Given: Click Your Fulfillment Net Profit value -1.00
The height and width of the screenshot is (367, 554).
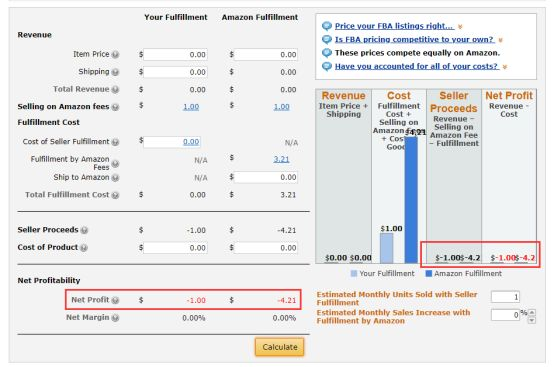Looking at the screenshot, I should [196, 301].
